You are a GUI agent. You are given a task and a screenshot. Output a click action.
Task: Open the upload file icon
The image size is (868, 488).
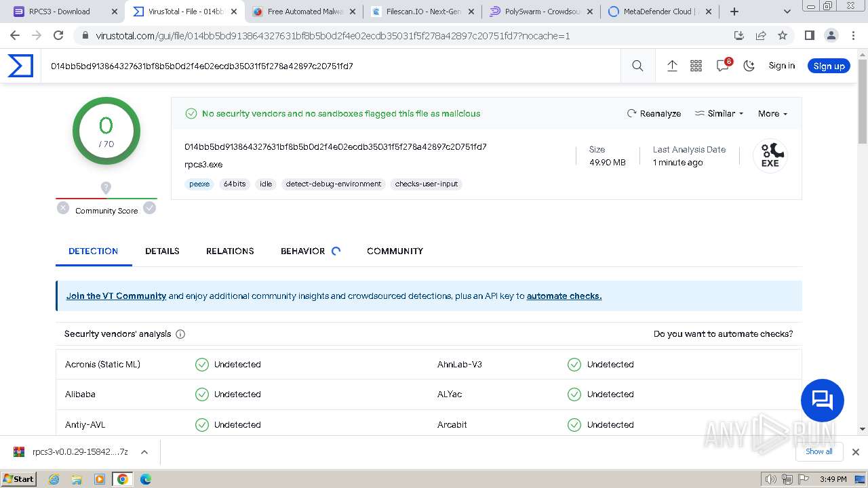672,66
